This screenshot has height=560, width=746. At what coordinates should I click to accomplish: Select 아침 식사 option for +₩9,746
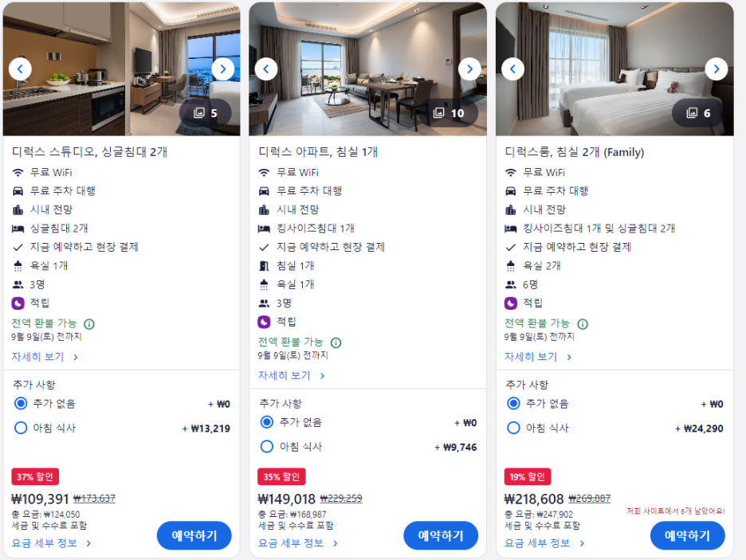(267, 446)
